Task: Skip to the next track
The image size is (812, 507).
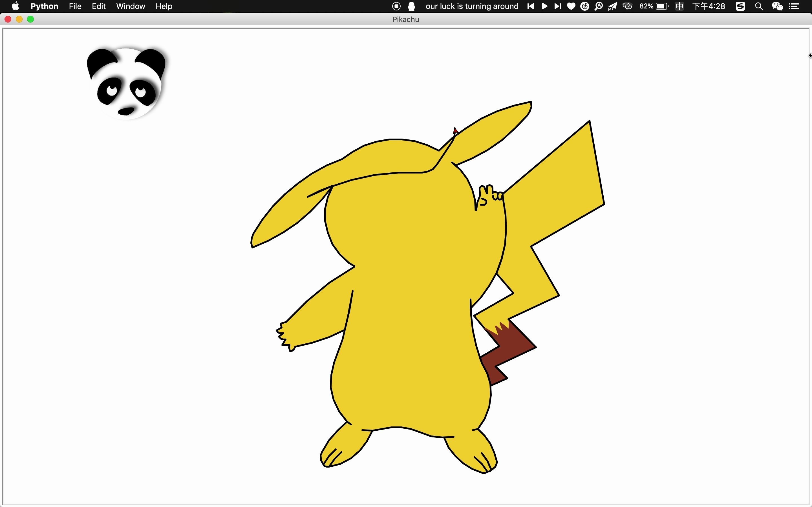Action: click(557, 6)
